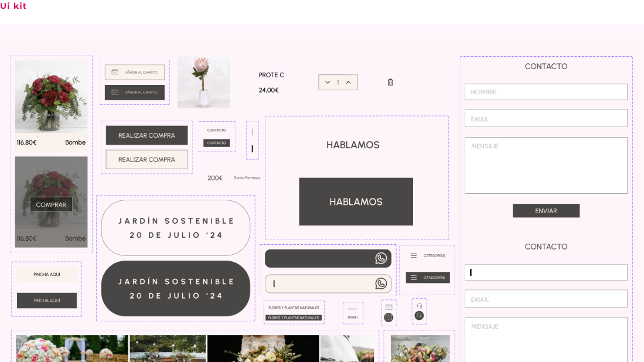Click the "24,00€" price text
This screenshot has width=644, height=362.
268,90
